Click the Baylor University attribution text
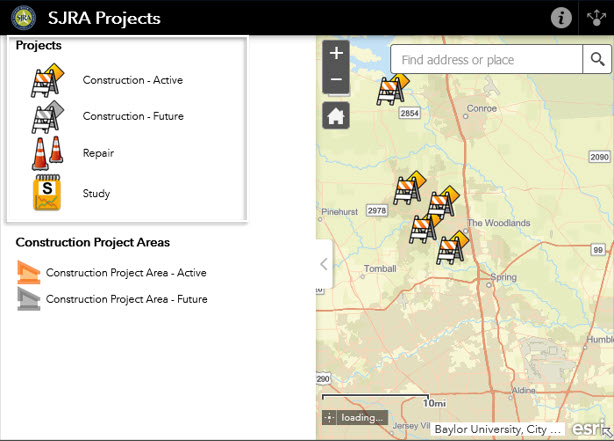This screenshot has height=441, width=614. [497, 429]
